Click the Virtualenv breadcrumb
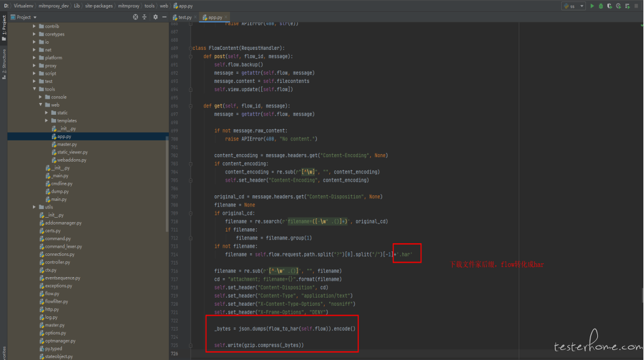644x360 pixels. [24, 6]
